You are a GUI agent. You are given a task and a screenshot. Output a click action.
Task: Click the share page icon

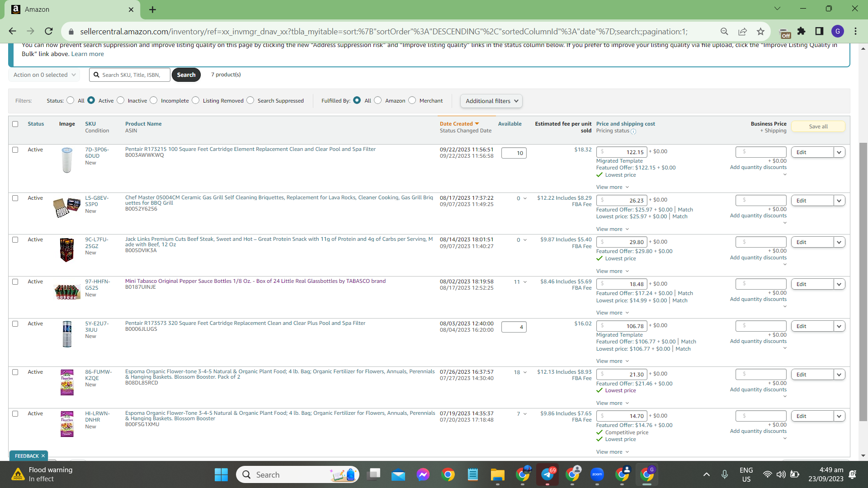pyautogui.click(x=742, y=31)
